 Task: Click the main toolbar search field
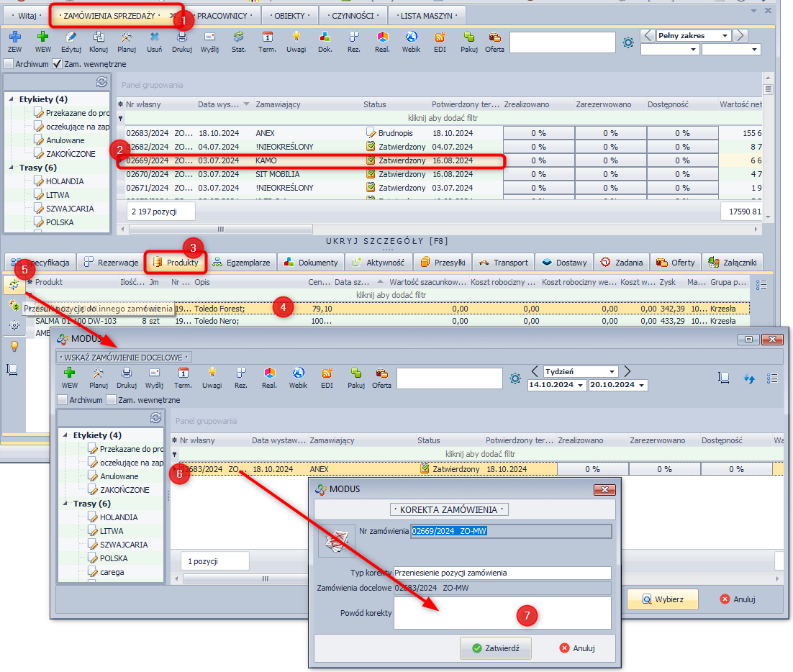(563, 42)
